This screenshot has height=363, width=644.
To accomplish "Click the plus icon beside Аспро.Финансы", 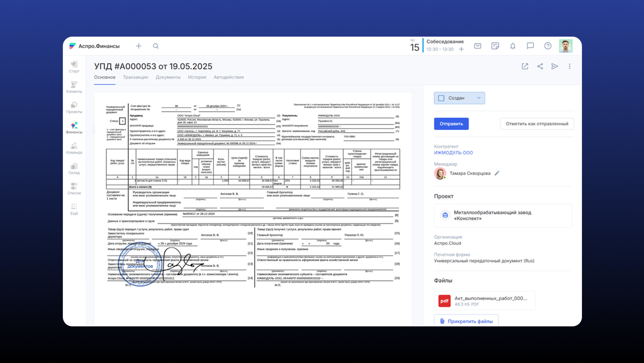I will (x=139, y=46).
